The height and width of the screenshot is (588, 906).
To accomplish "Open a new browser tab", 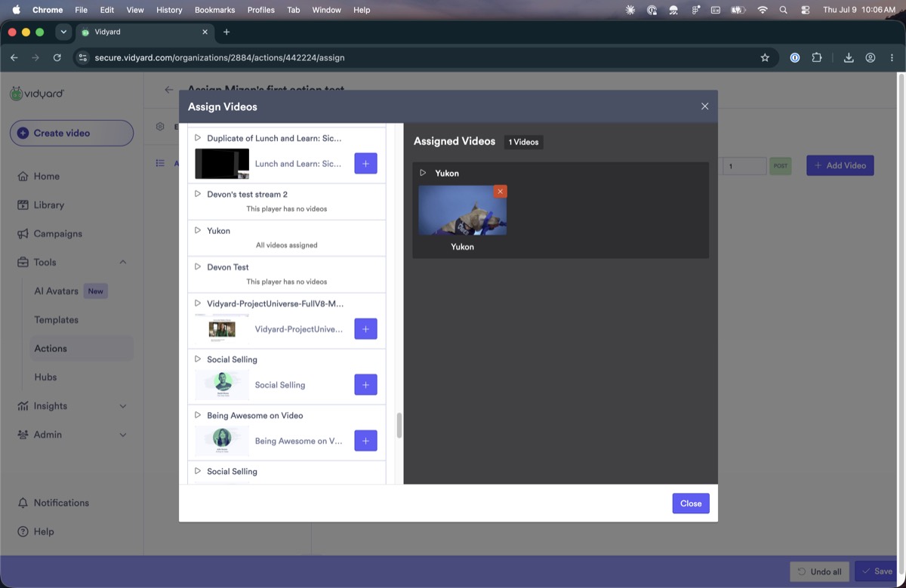I will 226,32.
